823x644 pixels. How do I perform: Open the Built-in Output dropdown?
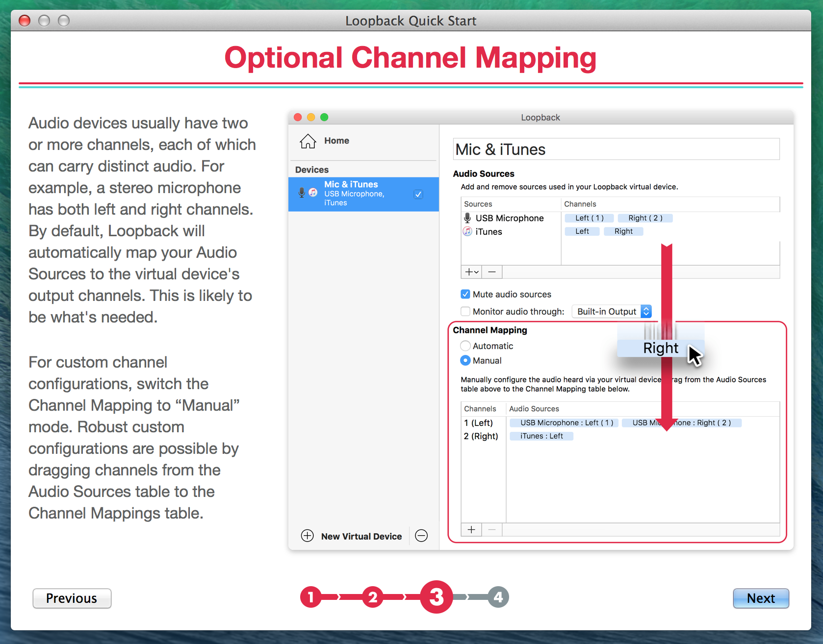(x=612, y=311)
